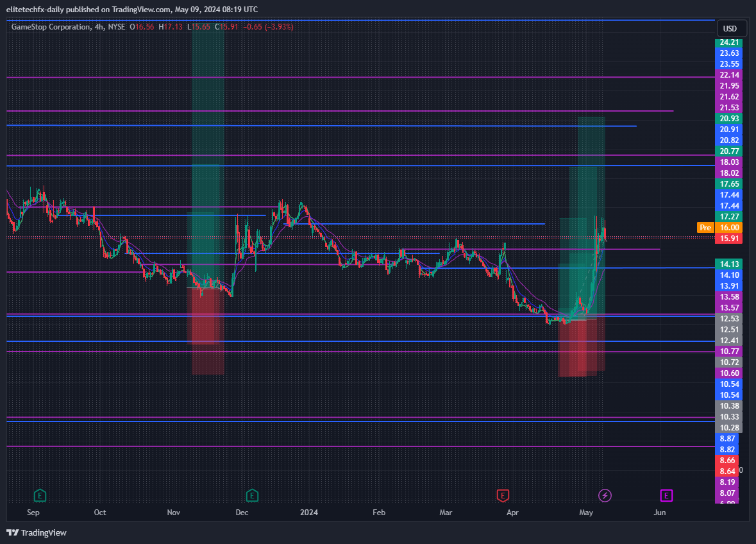Click the purple 21.53 price label
The height and width of the screenshot is (544, 756).
(x=729, y=108)
